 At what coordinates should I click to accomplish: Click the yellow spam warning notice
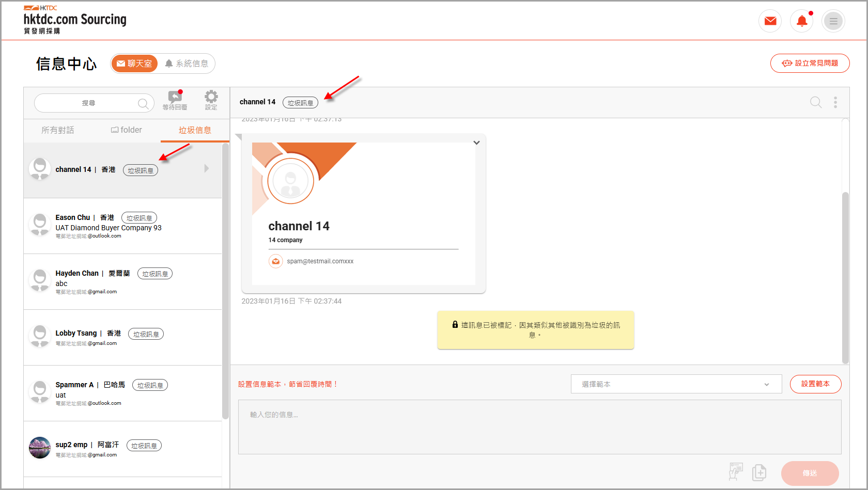click(536, 330)
